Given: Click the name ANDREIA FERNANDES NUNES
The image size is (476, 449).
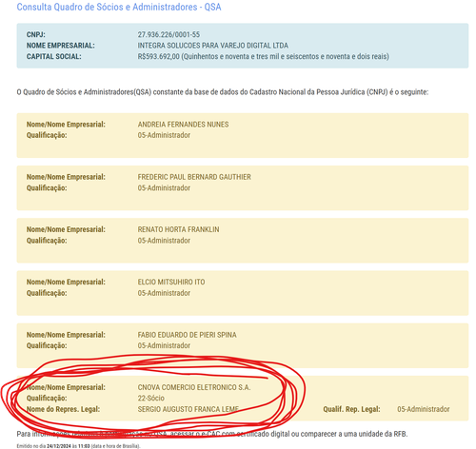Looking at the screenshot, I should pyautogui.click(x=183, y=125).
